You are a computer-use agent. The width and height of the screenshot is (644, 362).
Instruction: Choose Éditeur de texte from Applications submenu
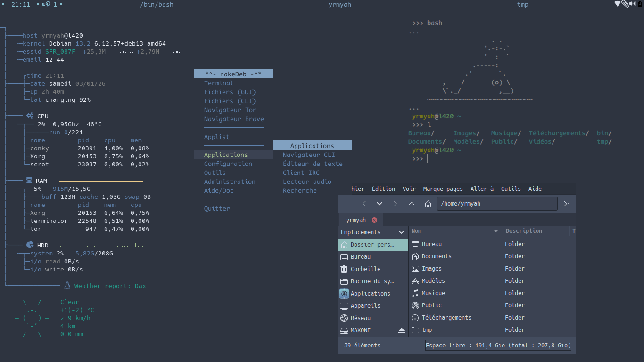tap(313, 164)
